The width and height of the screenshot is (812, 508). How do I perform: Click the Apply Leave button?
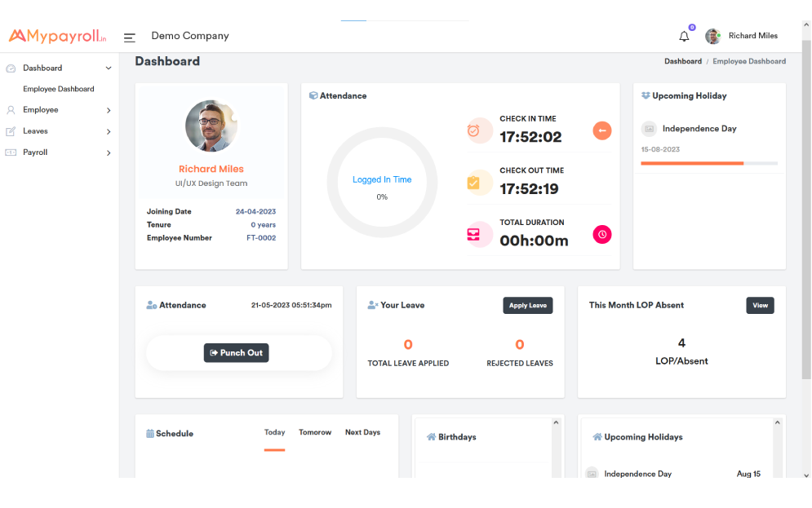tap(527, 305)
